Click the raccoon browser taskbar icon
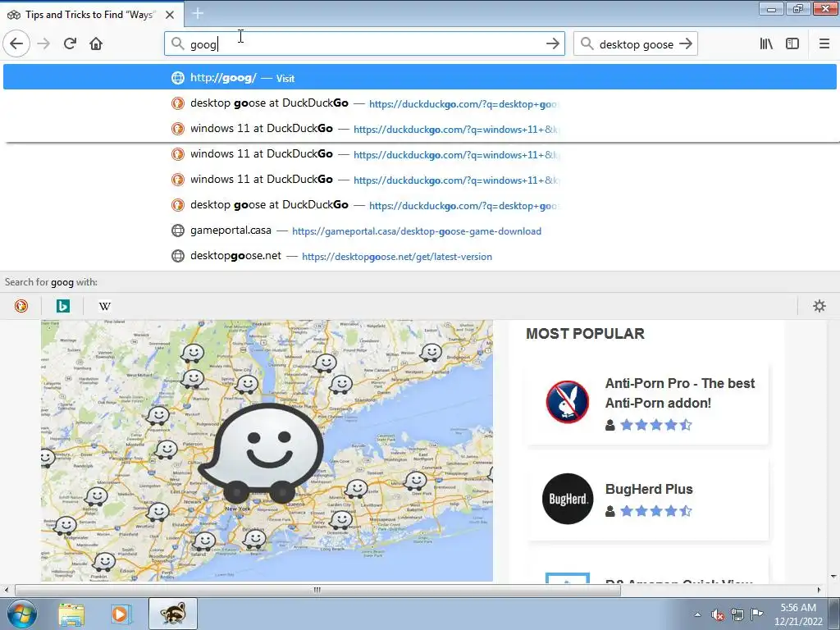 [x=172, y=614]
